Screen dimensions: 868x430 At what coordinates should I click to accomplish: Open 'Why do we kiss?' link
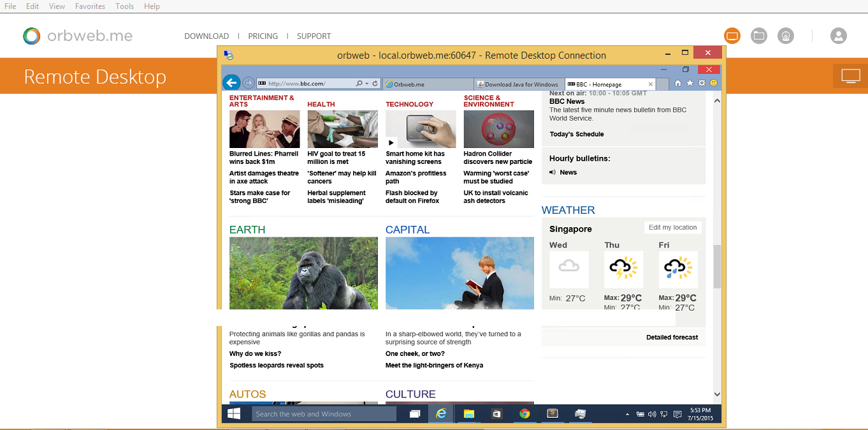tap(255, 354)
